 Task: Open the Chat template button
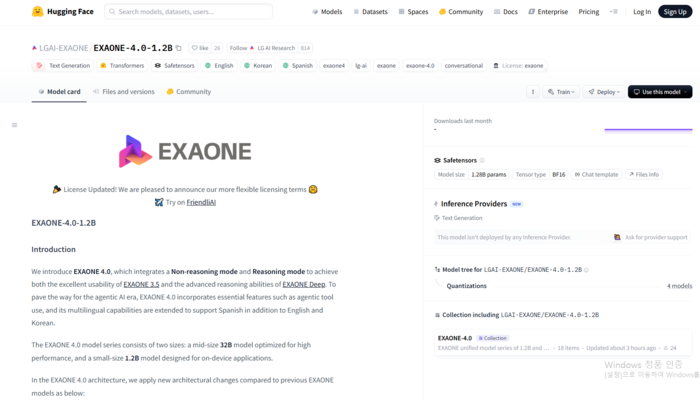pyautogui.click(x=596, y=175)
